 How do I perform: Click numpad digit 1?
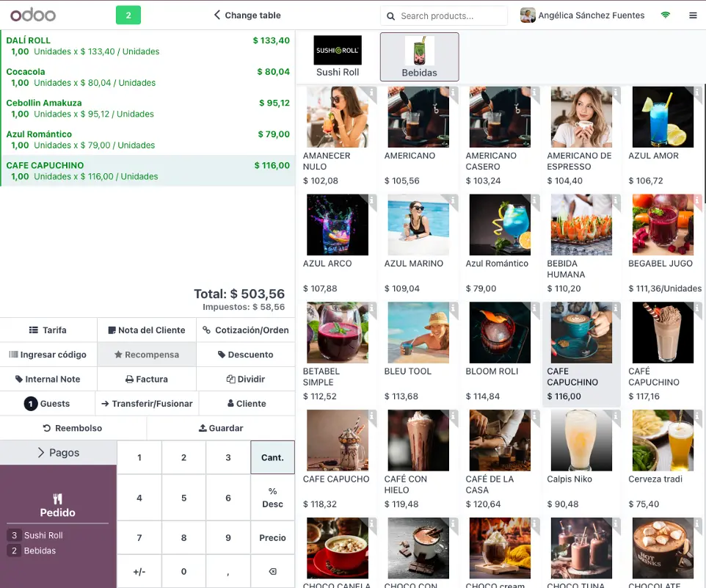click(x=139, y=457)
